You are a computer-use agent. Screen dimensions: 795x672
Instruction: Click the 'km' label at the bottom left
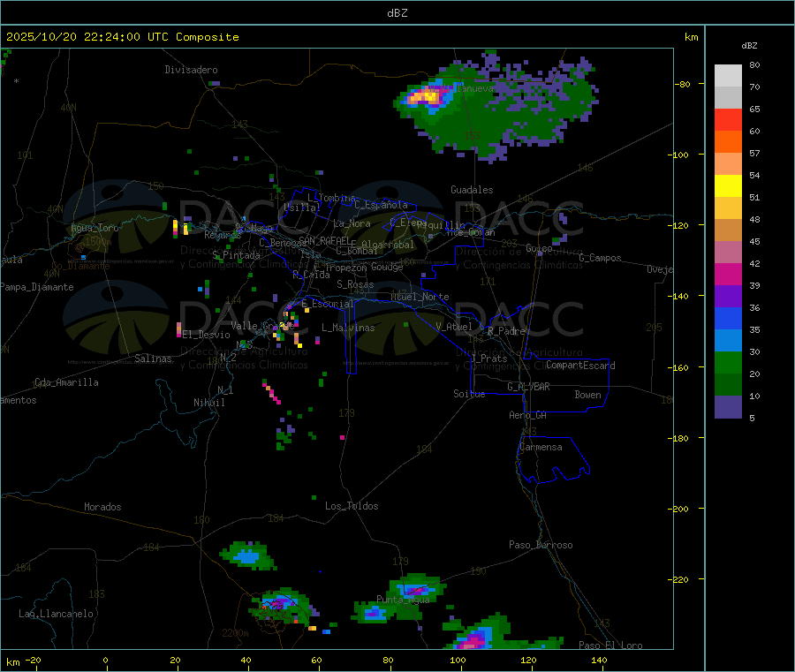point(12,662)
